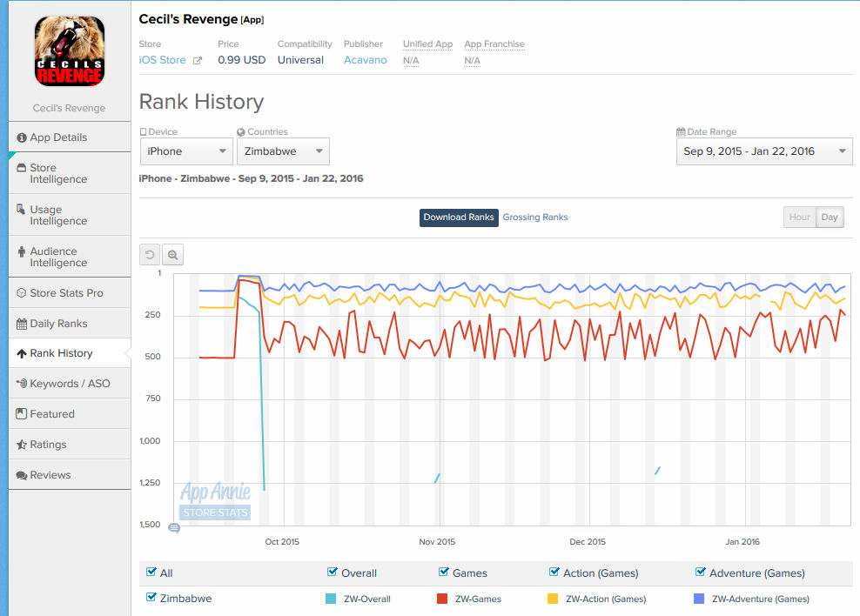This screenshot has height=616, width=860.
Task: Click the ZW-Action yellow color swatch
Action: (553, 599)
